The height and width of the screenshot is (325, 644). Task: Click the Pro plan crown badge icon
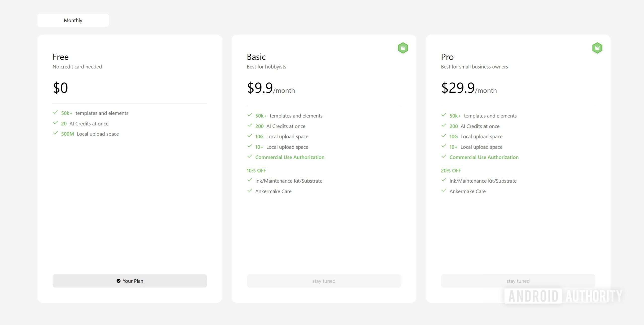[x=597, y=48]
